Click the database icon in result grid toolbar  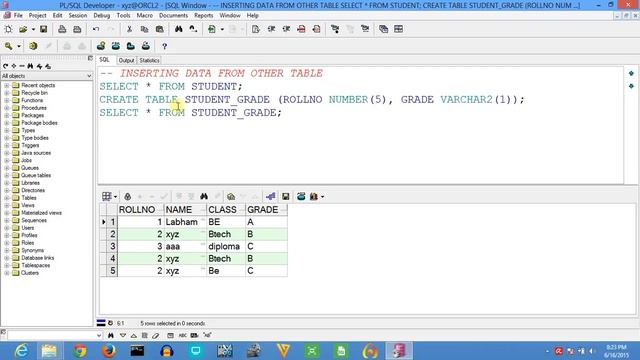(x=301, y=196)
